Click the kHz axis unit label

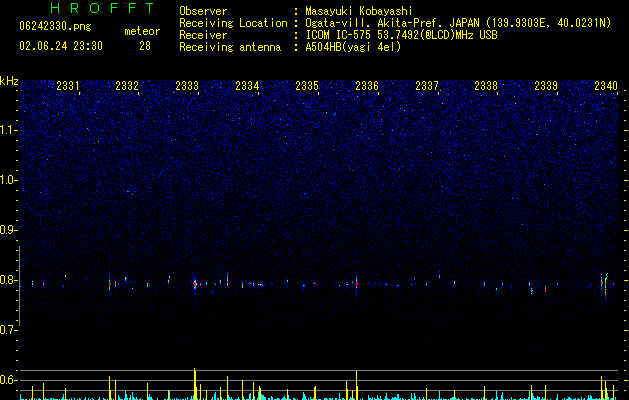coord(9,81)
